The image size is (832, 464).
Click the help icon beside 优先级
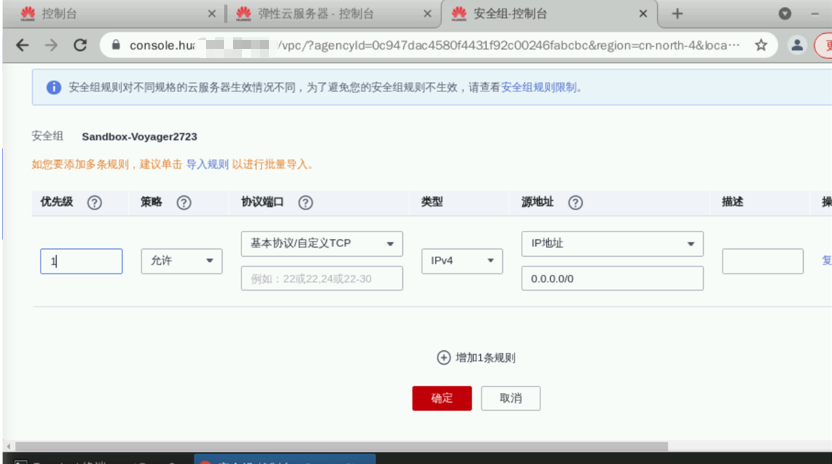pos(95,202)
